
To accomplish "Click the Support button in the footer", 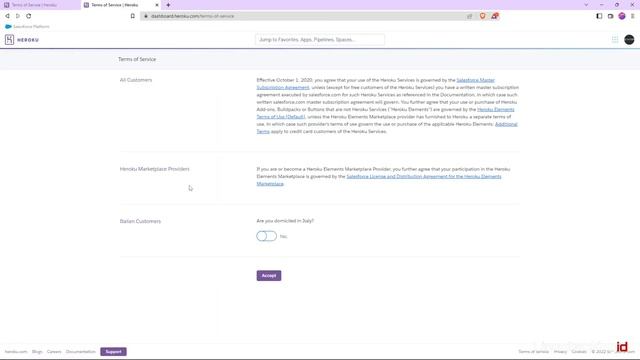I will click(113, 351).
